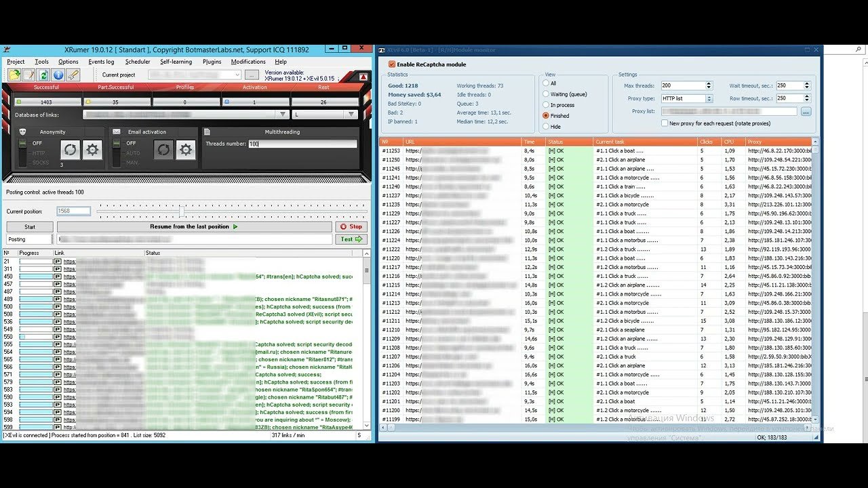This screenshot has width=868, height=488.
Task: Click the tools wrench icon in XRumer toolbar
Action: 73,75
